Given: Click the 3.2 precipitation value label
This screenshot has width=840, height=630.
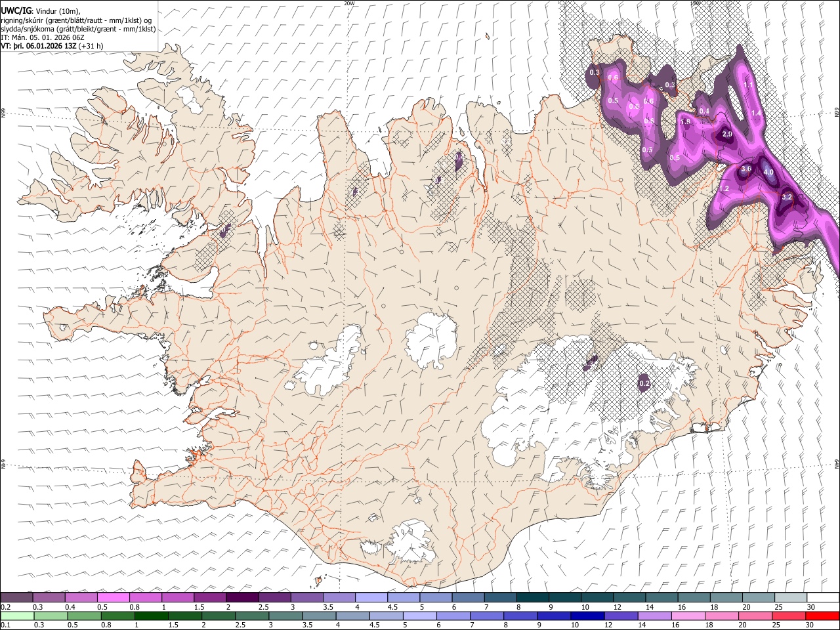Looking at the screenshot, I should [x=787, y=197].
